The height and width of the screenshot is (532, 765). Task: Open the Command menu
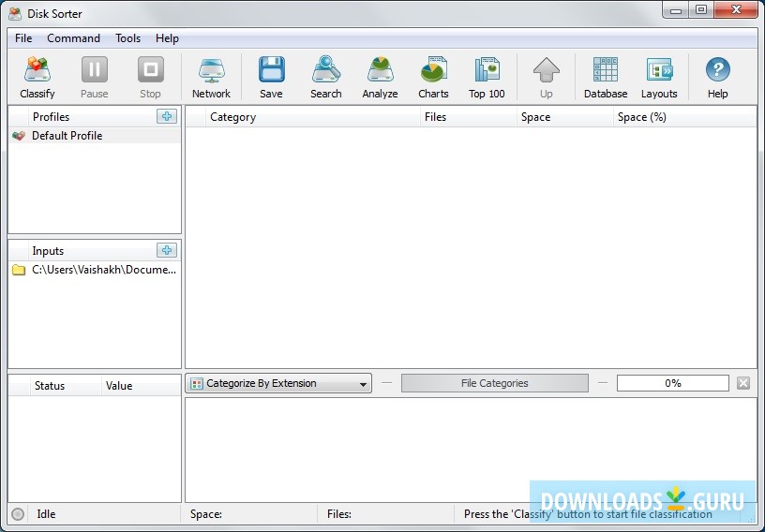coord(74,38)
